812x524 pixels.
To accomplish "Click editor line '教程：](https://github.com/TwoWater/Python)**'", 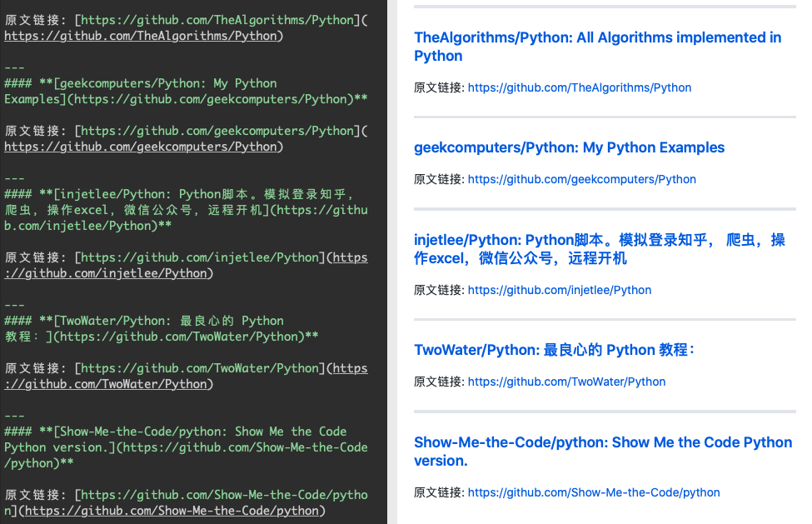I will 162,337.
